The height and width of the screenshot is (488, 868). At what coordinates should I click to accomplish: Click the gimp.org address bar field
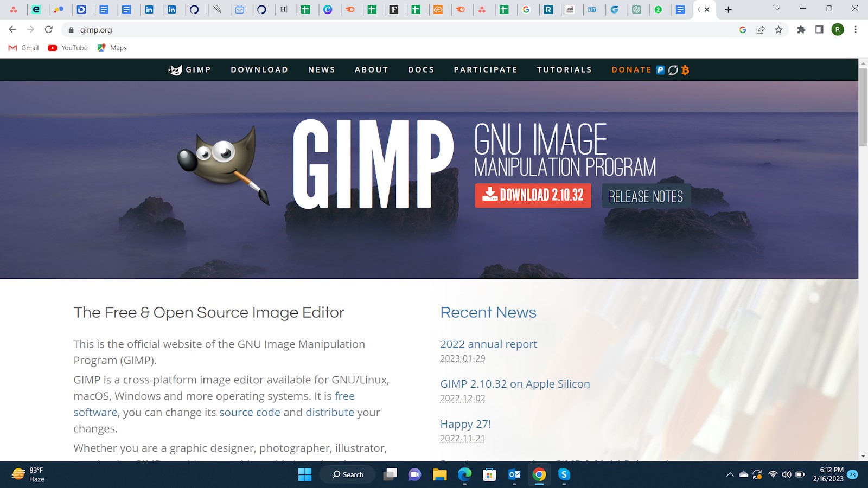(380, 30)
